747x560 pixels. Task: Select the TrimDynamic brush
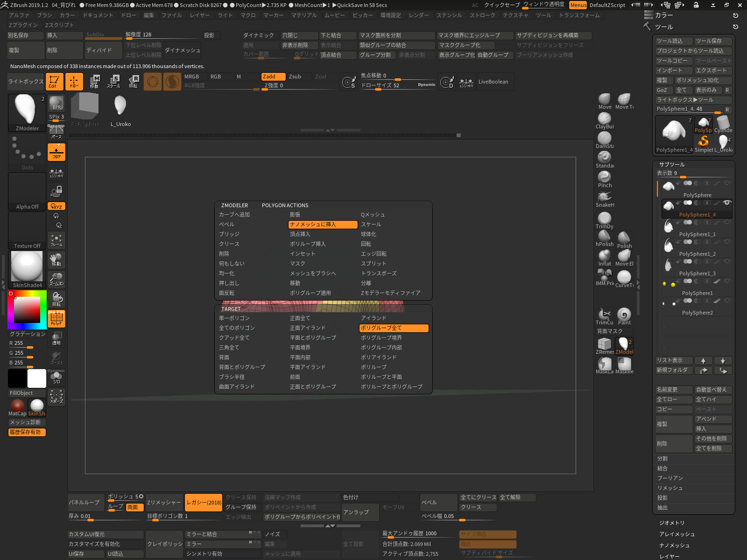pos(605,221)
